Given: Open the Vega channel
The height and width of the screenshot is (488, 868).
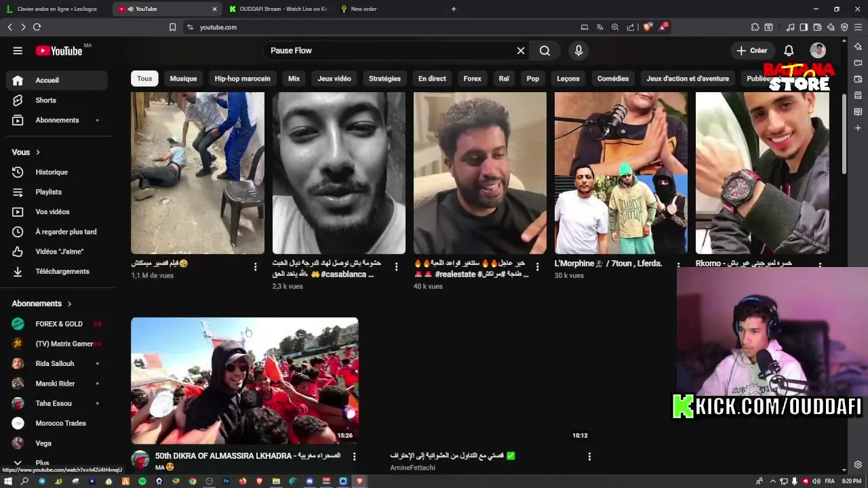Looking at the screenshot, I should 57,443.
